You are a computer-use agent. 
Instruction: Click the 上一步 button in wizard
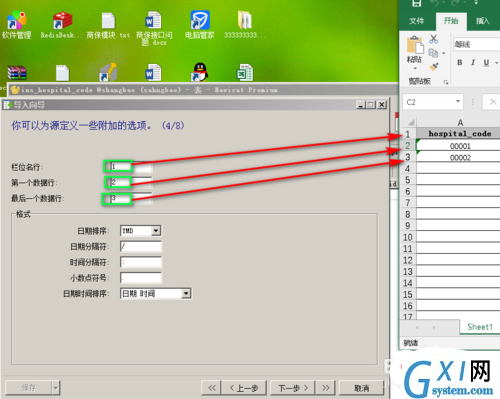click(244, 388)
